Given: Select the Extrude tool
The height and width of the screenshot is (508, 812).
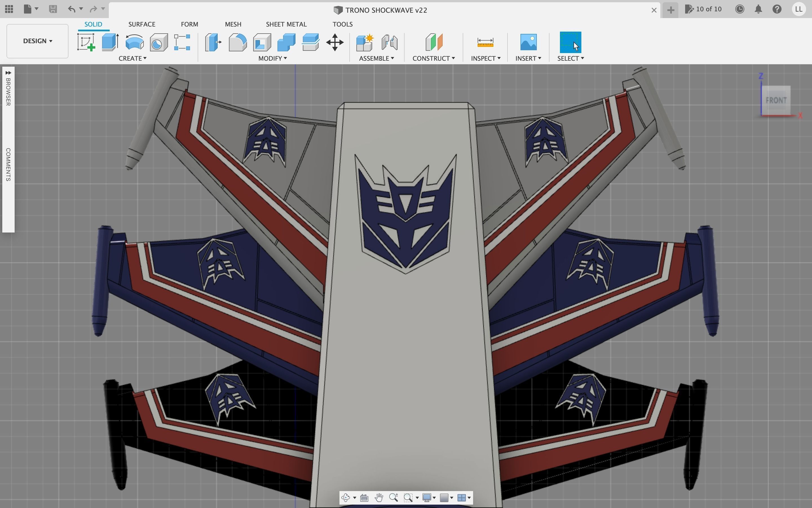Looking at the screenshot, I should [111, 42].
